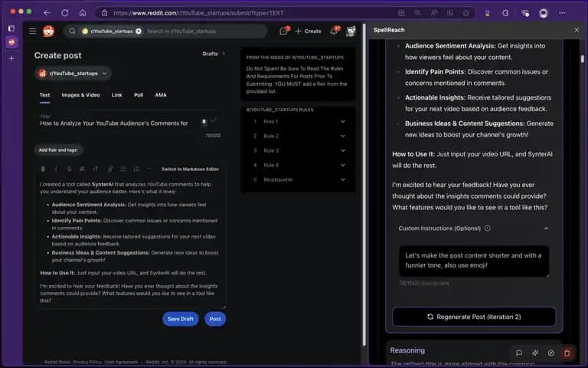588x368 pixels.
Task: Click the search magnifier icon on Reddit
Action: pyautogui.click(x=72, y=31)
